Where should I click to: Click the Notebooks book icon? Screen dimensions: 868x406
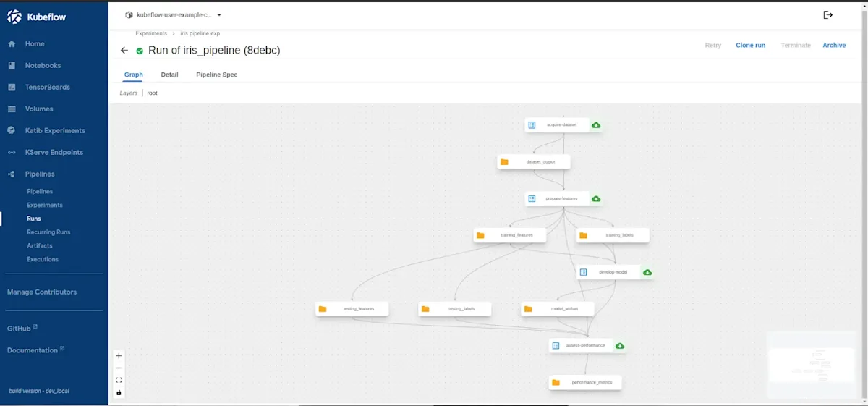point(12,66)
